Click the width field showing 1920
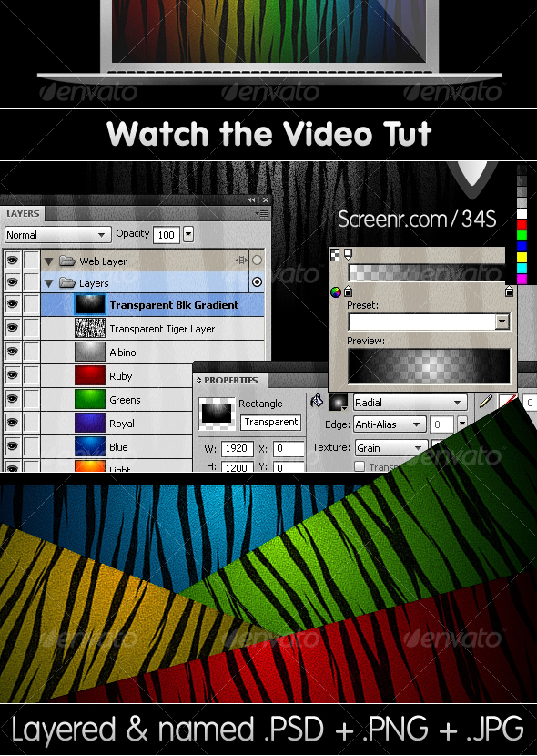The image size is (537, 756). click(x=237, y=448)
